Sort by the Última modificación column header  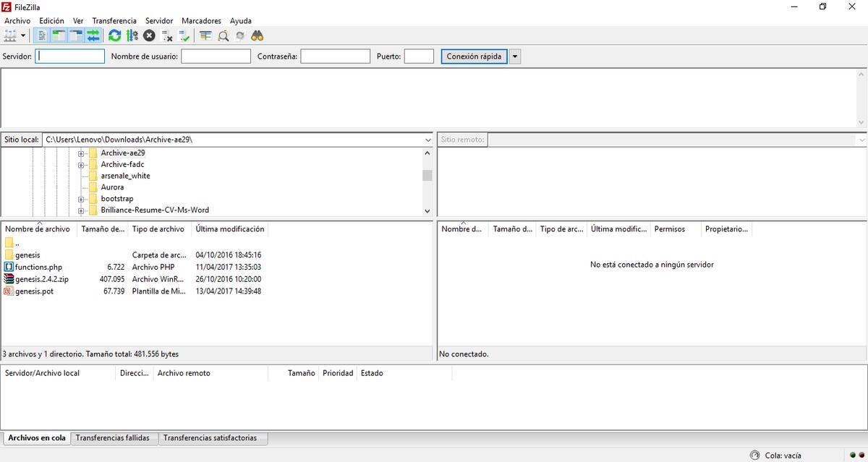pyautogui.click(x=230, y=229)
